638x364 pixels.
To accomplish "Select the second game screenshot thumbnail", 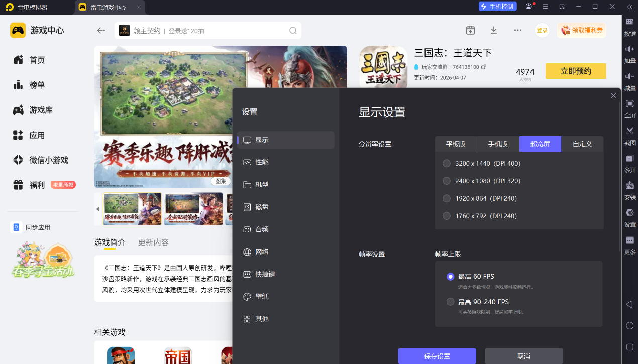I will click(x=193, y=209).
